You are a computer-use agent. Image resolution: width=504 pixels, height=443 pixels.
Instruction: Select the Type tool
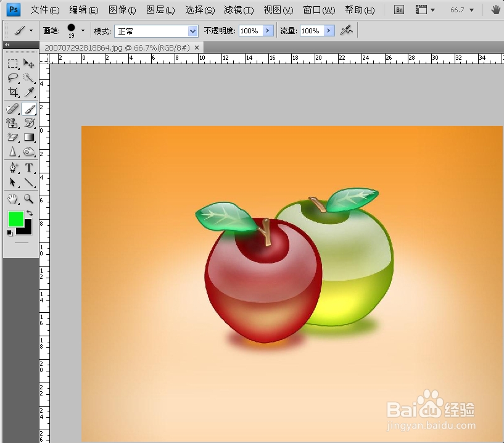point(29,168)
